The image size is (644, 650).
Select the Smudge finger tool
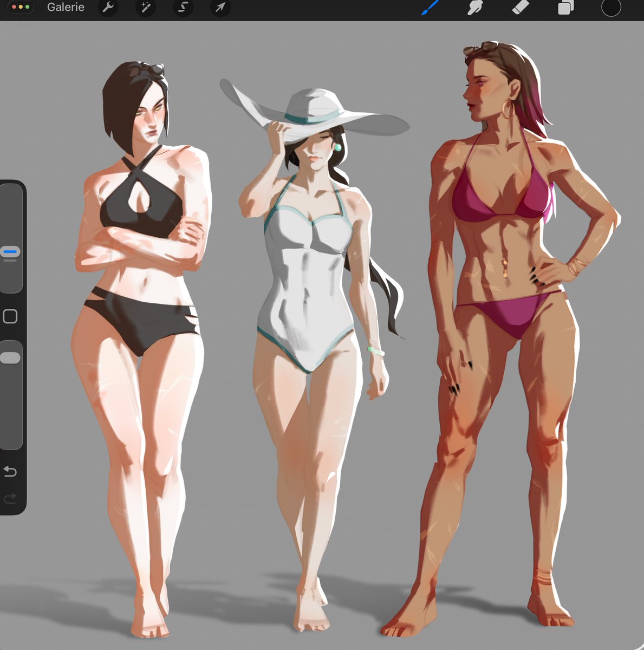pos(475,8)
